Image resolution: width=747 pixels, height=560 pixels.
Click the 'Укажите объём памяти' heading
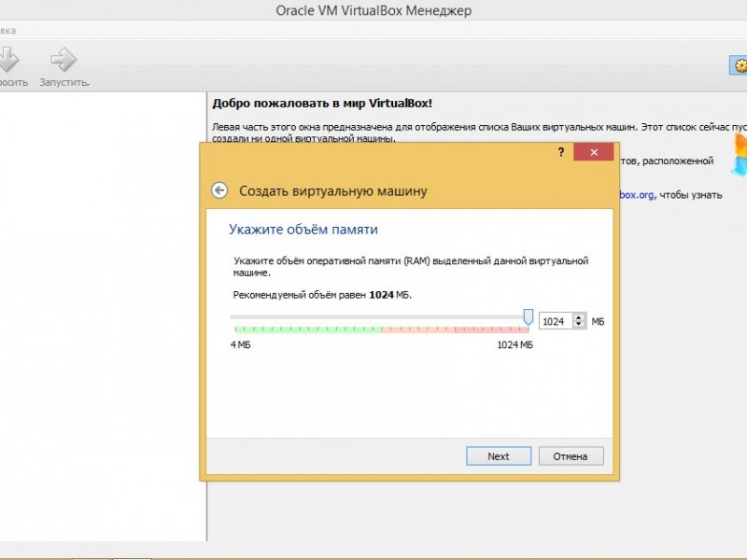pos(303,230)
